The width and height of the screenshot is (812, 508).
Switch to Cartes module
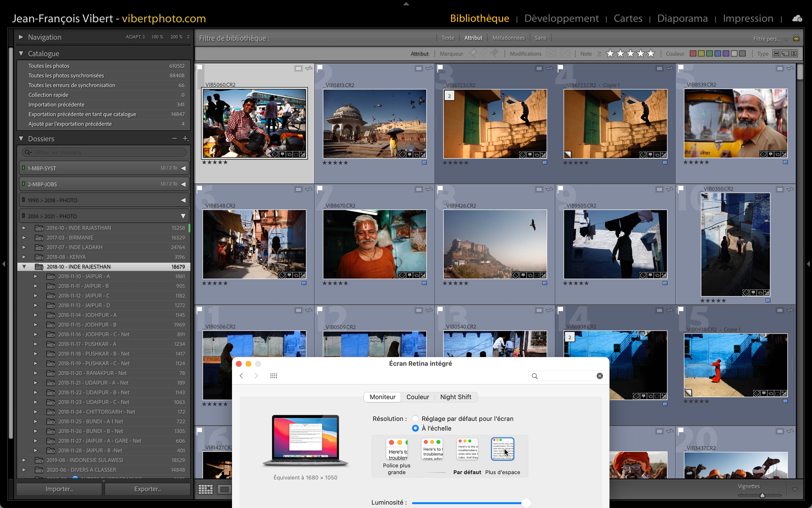click(628, 18)
